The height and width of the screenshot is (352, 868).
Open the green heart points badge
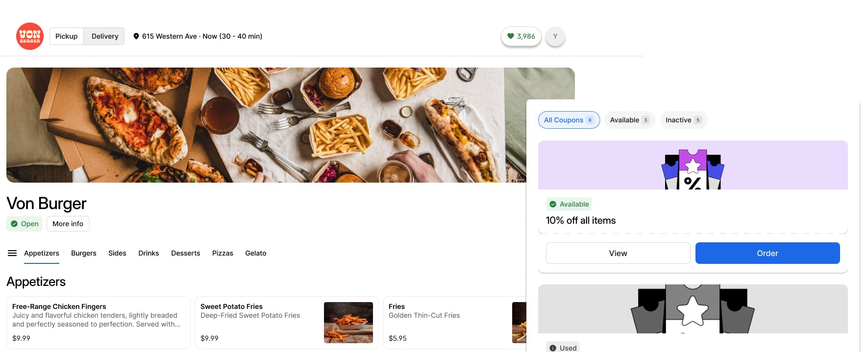(521, 36)
